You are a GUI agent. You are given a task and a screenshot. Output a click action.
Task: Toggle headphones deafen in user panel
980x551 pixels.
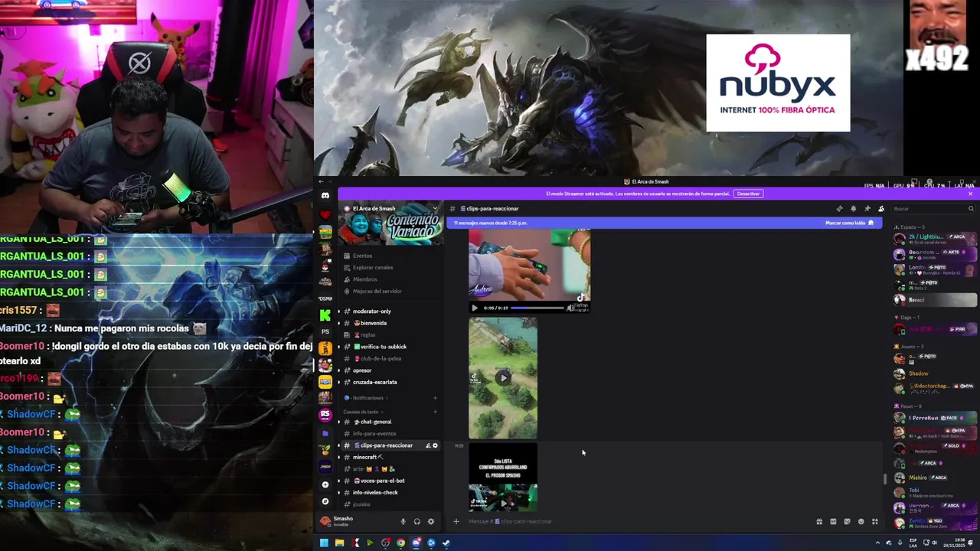[x=417, y=521]
